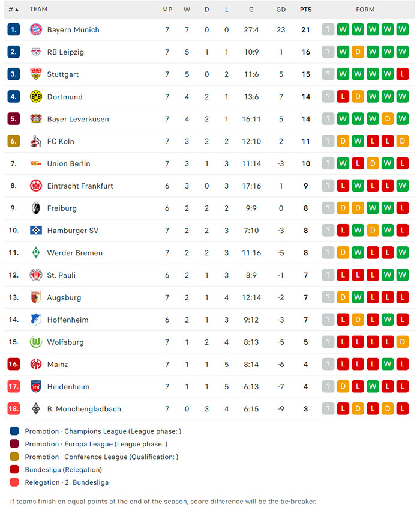The height and width of the screenshot is (510, 420).
Task: Click the Werder Bremen diamond logo
Action: click(35, 253)
